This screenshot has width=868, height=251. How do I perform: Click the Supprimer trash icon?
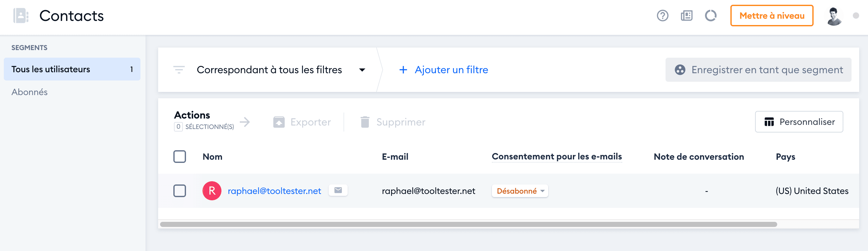click(x=365, y=122)
